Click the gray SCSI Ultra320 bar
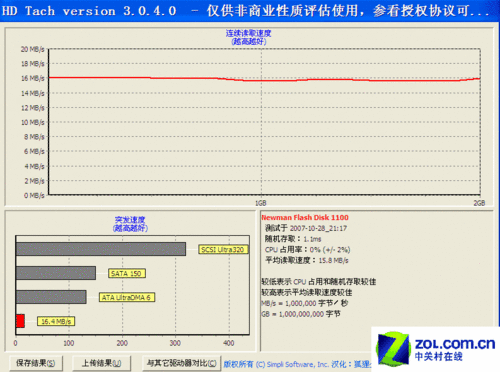The image size is (500, 372). coord(101,249)
